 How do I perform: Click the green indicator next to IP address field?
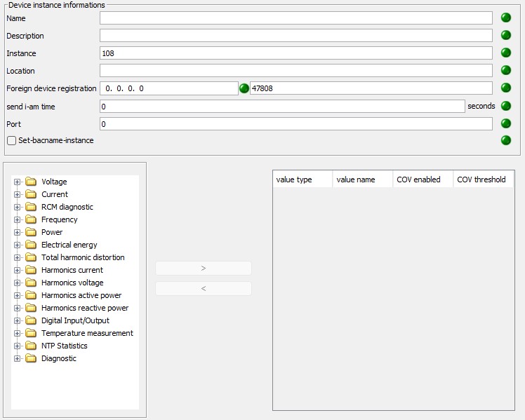pos(244,88)
